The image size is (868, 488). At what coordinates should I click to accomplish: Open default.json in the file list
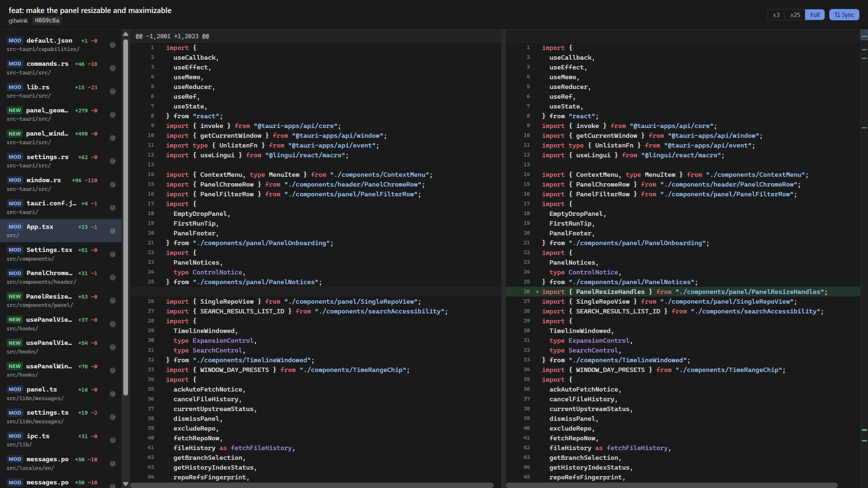(61, 44)
